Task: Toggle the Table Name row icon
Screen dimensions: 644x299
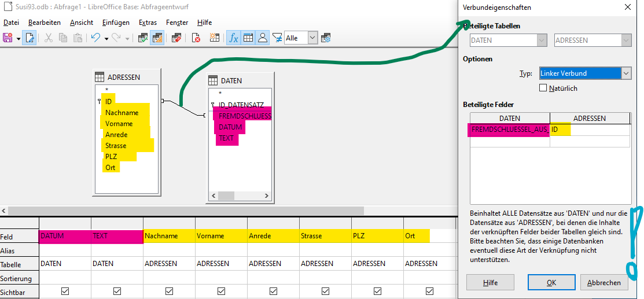Action: 248,38
